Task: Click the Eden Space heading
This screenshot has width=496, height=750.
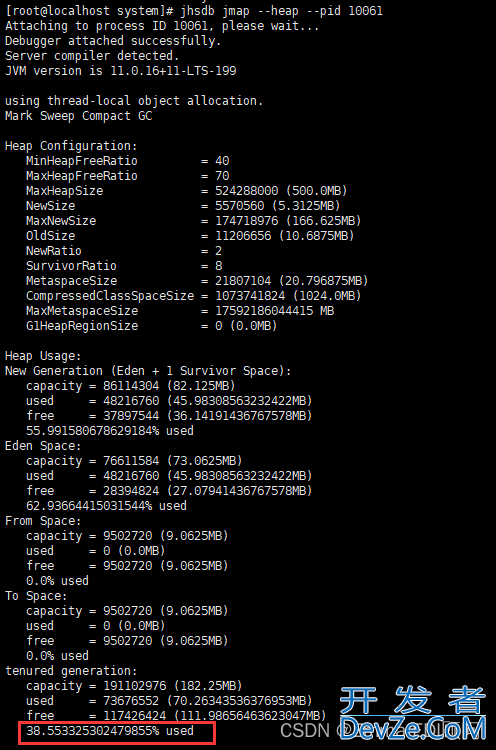Action: (x=43, y=446)
